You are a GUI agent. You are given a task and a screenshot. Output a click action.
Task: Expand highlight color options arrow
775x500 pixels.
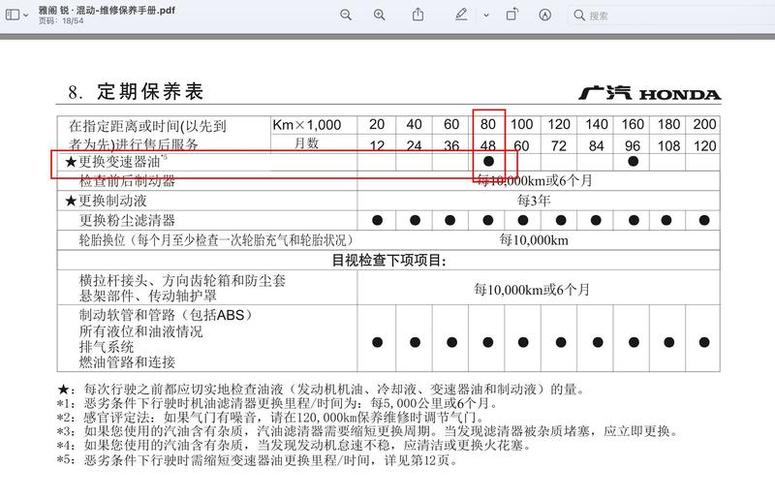pyautogui.click(x=486, y=15)
